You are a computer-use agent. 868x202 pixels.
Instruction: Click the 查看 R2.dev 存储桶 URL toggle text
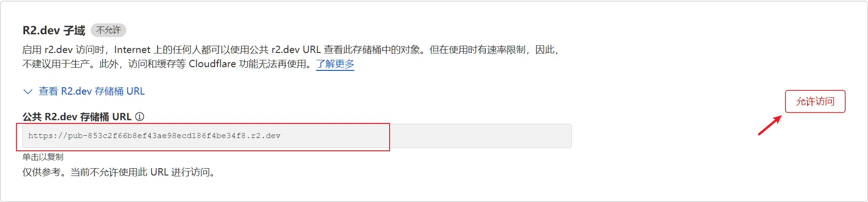[92, 91]
